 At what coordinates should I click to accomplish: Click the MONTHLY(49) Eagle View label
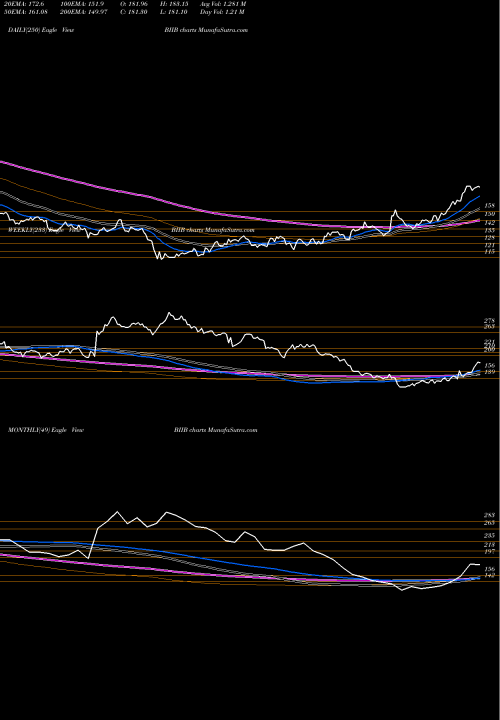tap(46, 430)
